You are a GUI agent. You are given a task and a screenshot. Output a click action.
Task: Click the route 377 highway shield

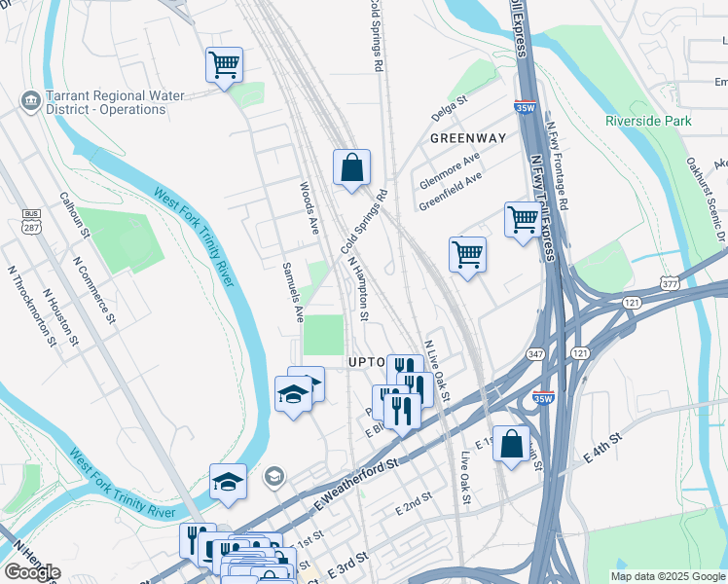[x=670, y=283]
